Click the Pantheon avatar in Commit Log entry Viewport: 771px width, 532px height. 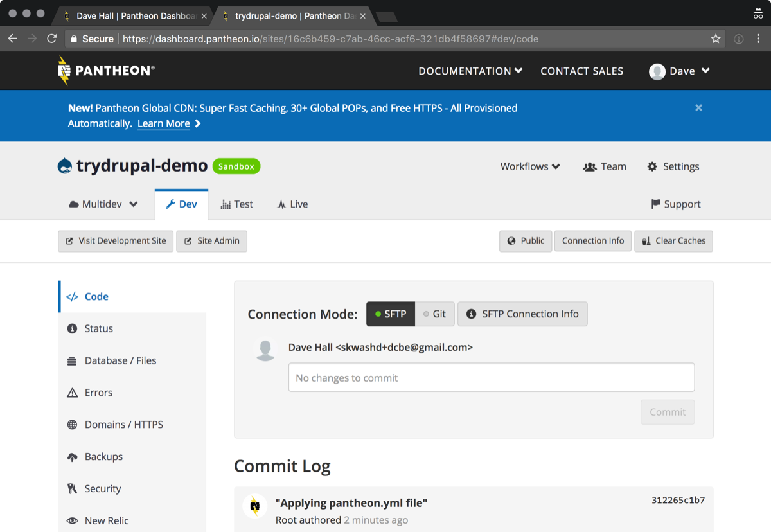pos(255,506)
